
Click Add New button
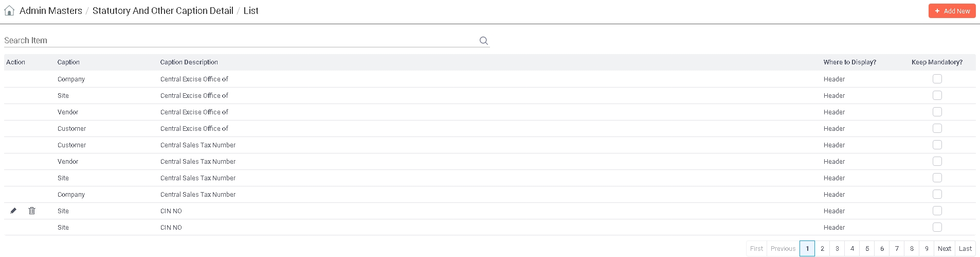(x=952, y=11)
